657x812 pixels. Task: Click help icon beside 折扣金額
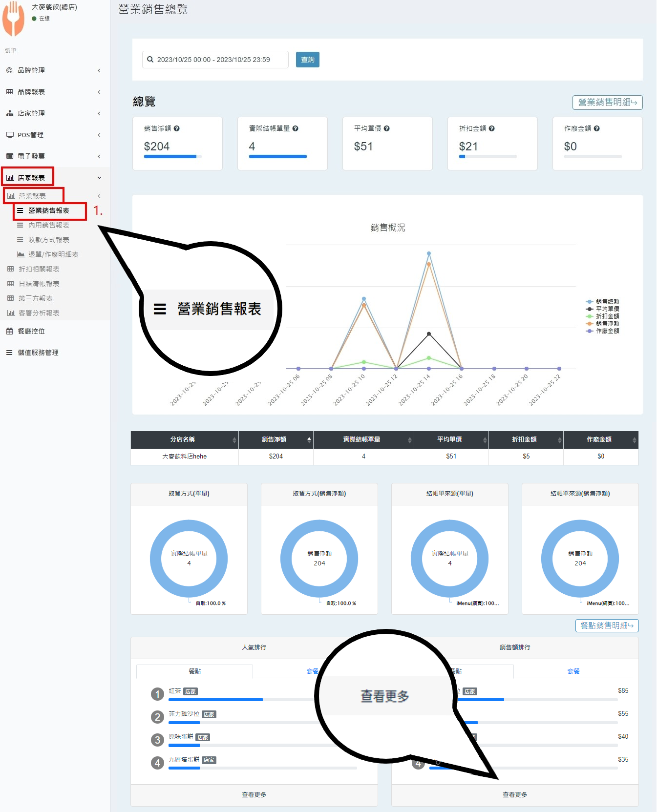(492, 128)
